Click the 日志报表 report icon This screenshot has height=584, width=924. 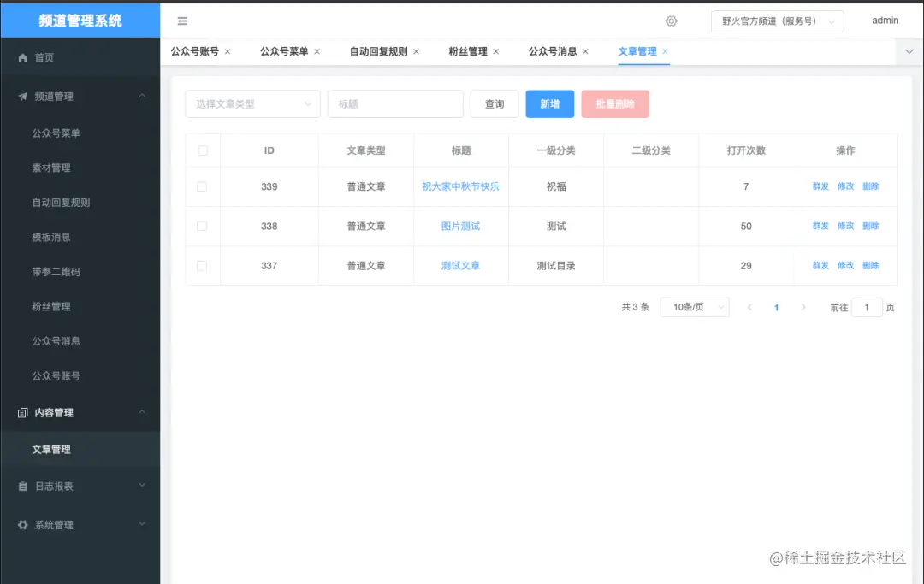point(24,486)
